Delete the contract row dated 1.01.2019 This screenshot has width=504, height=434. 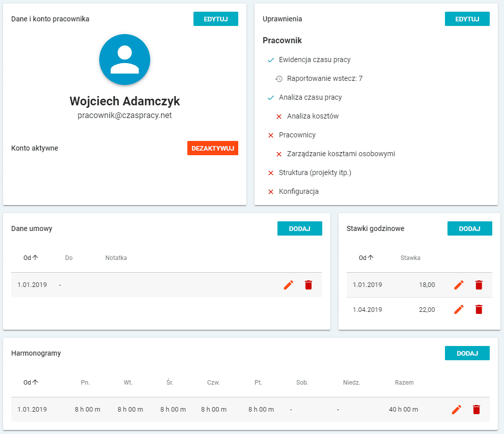click(309, 285)
